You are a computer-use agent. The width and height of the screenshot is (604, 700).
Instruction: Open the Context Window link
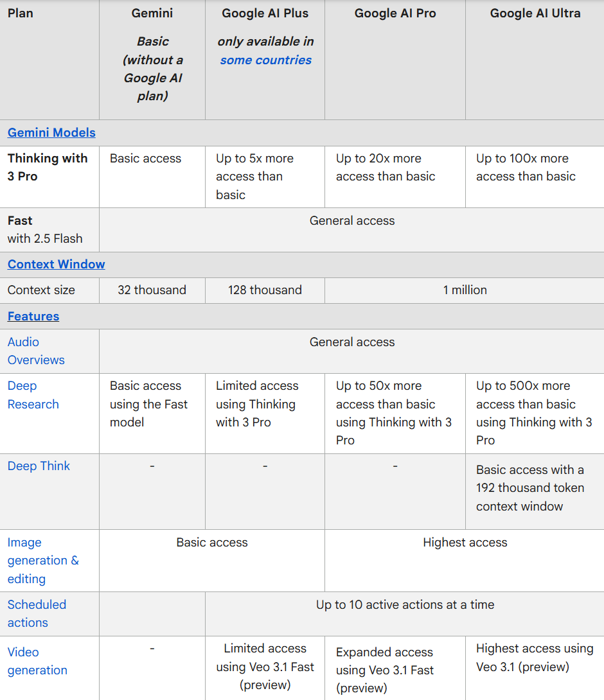click(56, 264)
